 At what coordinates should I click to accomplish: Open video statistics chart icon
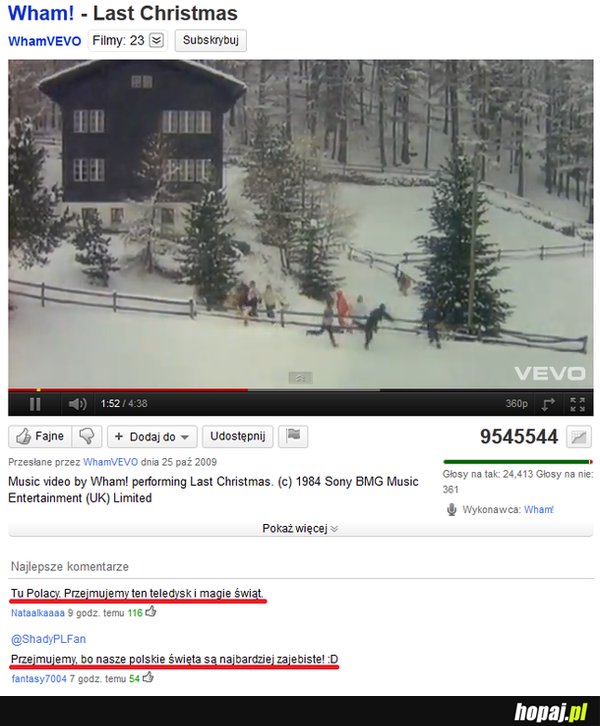579,437
